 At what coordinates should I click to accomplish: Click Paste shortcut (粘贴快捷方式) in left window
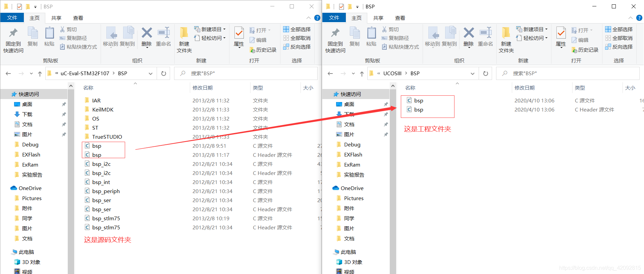[78, 47]
